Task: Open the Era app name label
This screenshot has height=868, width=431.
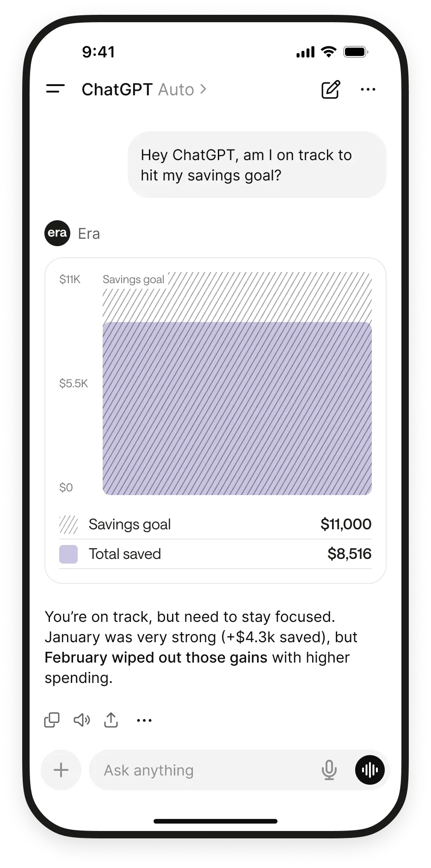Action: pyautogui.click(x=89, y=234)
